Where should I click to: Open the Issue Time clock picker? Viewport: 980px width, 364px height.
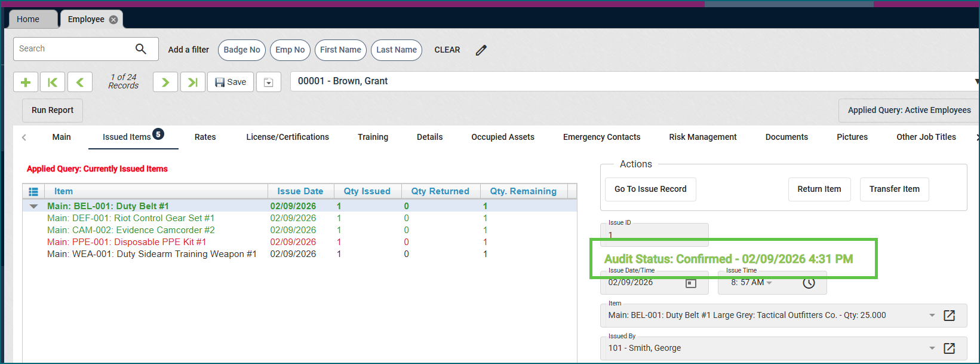pos(809,283)
